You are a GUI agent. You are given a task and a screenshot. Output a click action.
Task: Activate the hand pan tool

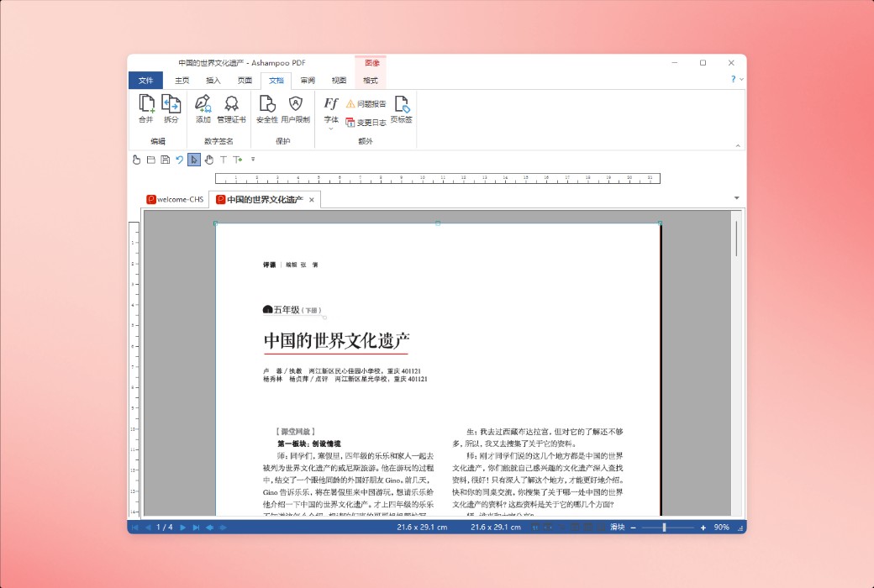click(208, 160)
